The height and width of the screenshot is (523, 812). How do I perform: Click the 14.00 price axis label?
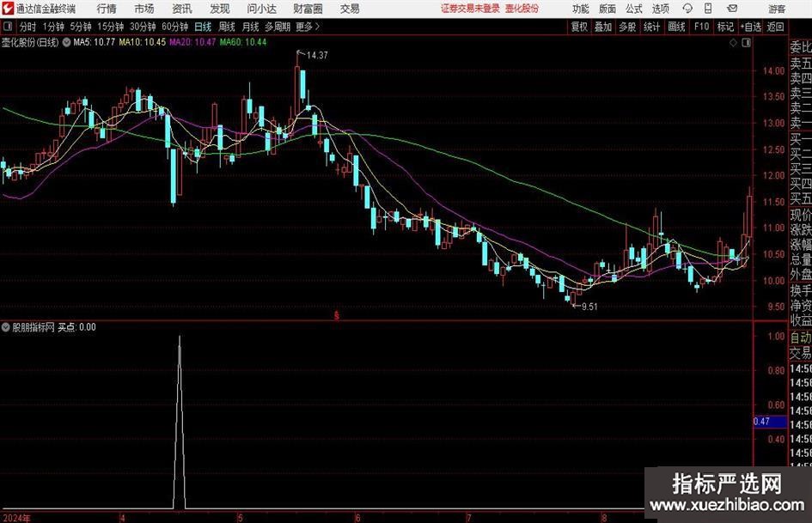click(x=773, y=71)
